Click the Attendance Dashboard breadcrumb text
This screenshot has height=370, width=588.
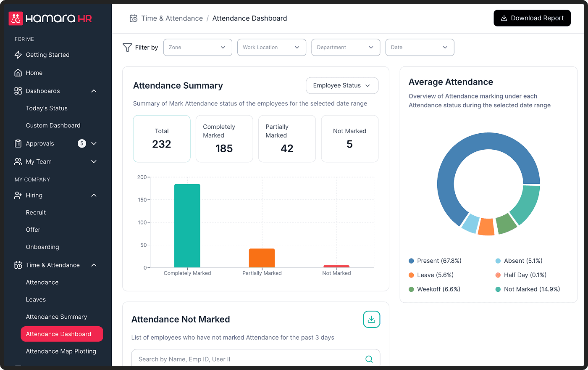249,18
